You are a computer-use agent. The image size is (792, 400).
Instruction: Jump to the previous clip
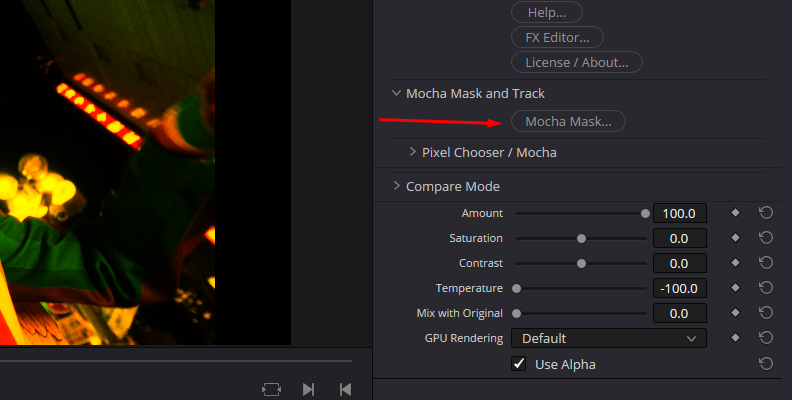click(x=345, y=389)
